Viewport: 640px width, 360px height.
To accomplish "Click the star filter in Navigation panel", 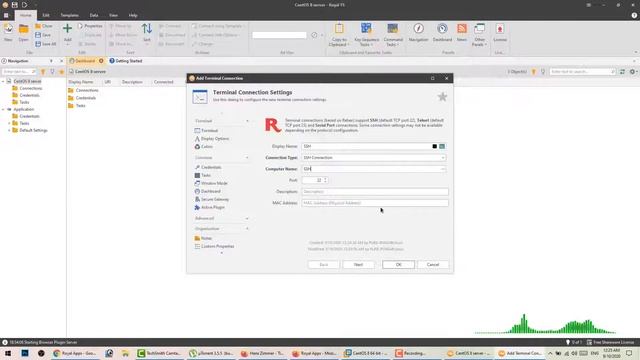I will tap(62, 72).
